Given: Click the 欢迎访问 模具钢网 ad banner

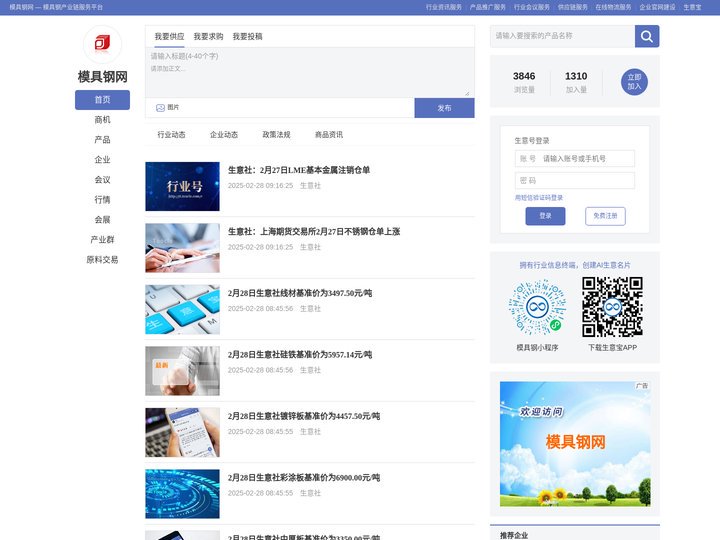Looking at the screenshot, I should point(575,444).
